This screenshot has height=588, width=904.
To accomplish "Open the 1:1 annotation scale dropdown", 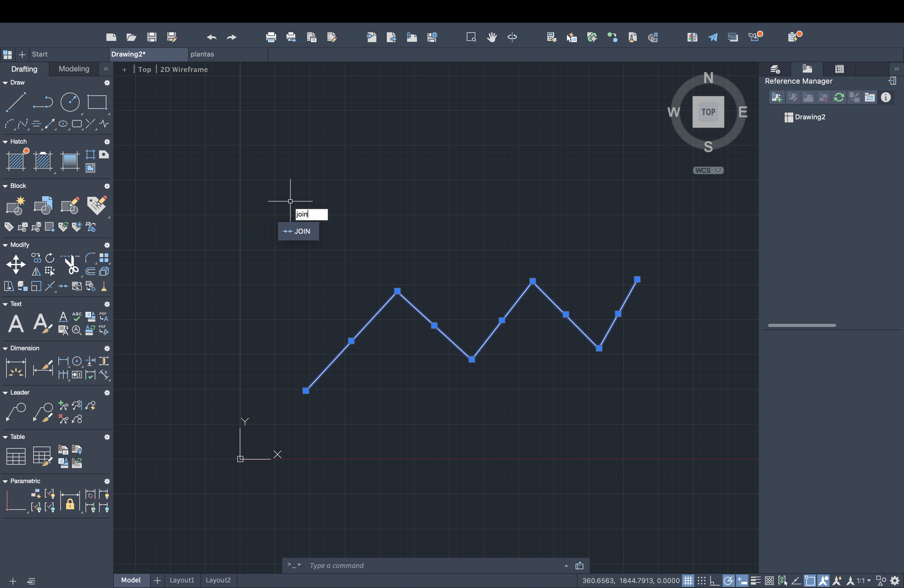I will pos(863,580).
